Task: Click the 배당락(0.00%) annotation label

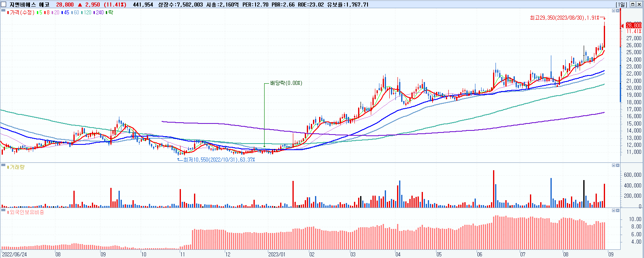Action: 286,83
